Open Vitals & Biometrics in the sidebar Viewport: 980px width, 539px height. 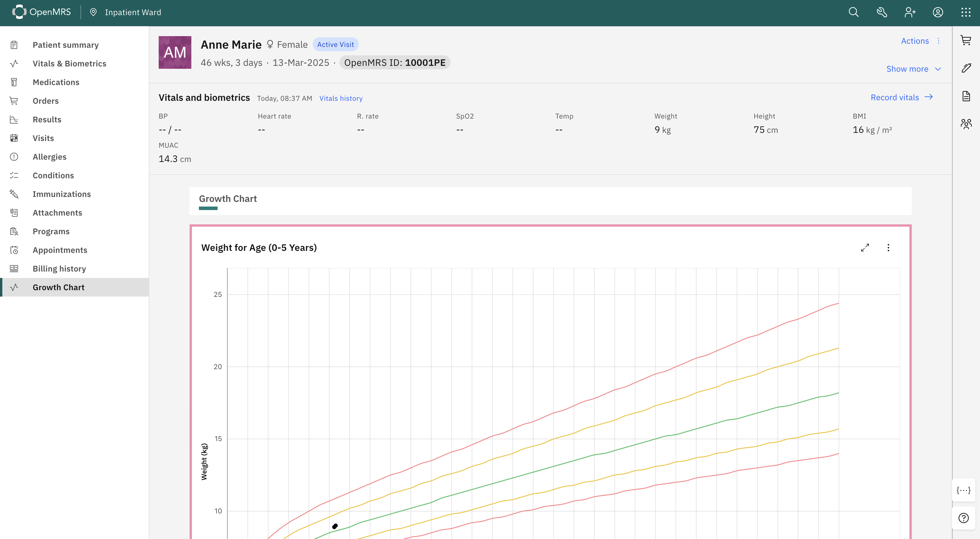pyautogui.click(x=69, y=64)
